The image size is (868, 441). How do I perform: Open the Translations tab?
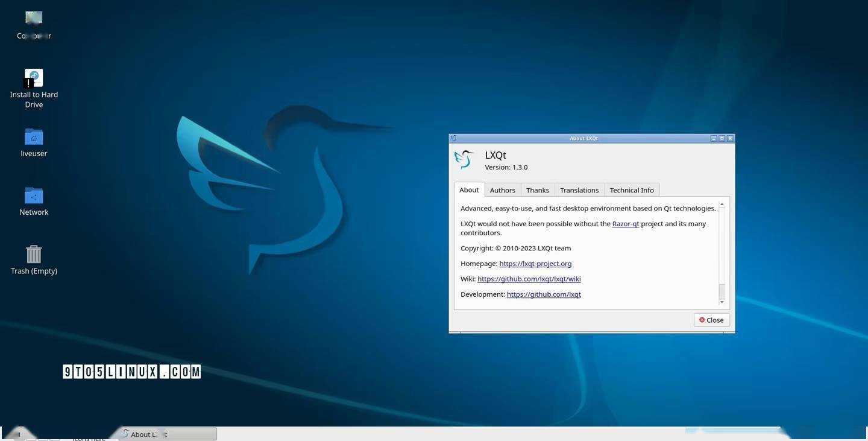579,190
